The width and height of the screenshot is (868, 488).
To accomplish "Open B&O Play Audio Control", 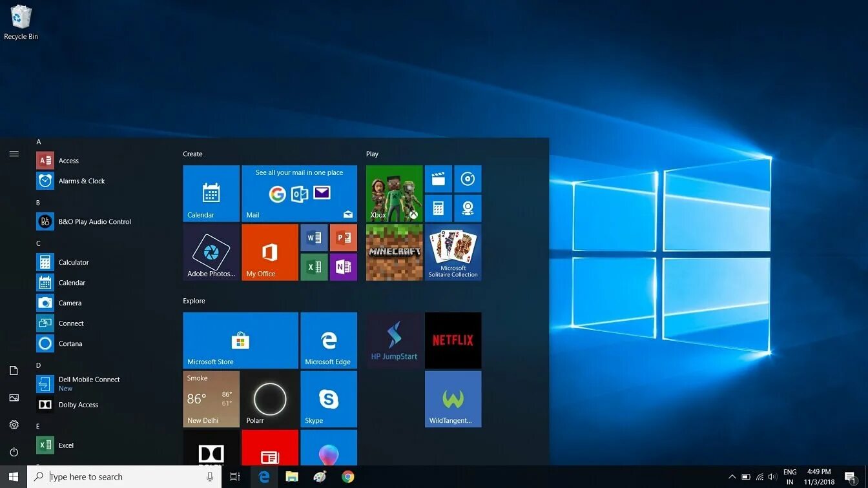I will [97, 221].
